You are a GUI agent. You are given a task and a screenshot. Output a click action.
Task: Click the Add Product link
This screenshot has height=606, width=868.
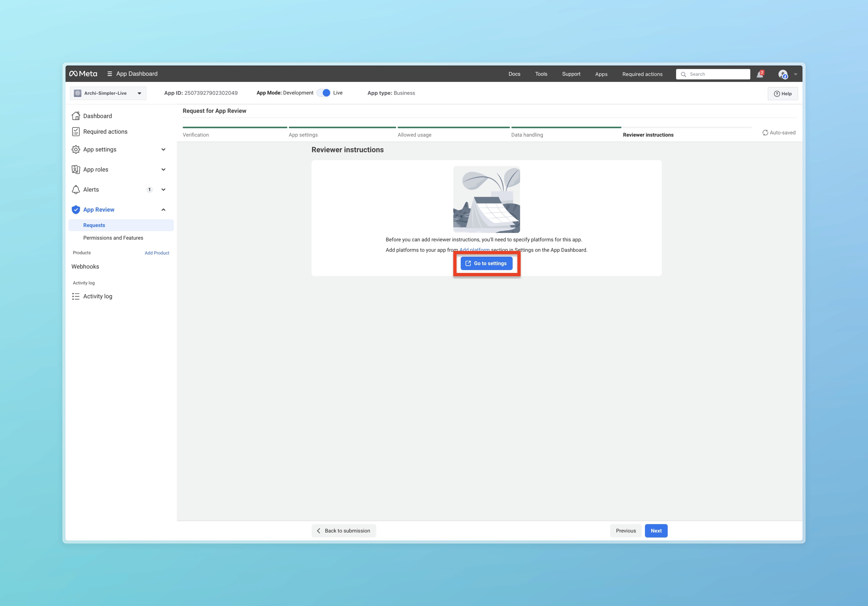coord(157,253)
